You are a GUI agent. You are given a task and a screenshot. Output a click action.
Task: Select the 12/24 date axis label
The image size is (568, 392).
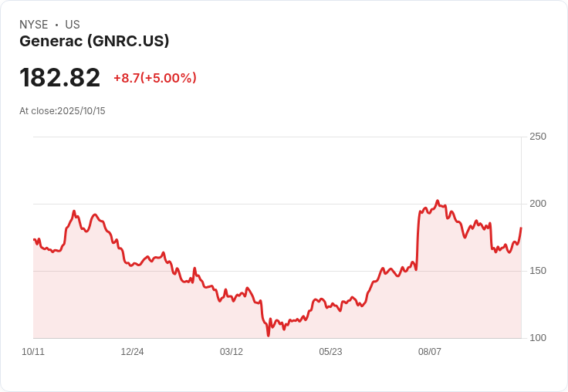[x=132, y=352]
